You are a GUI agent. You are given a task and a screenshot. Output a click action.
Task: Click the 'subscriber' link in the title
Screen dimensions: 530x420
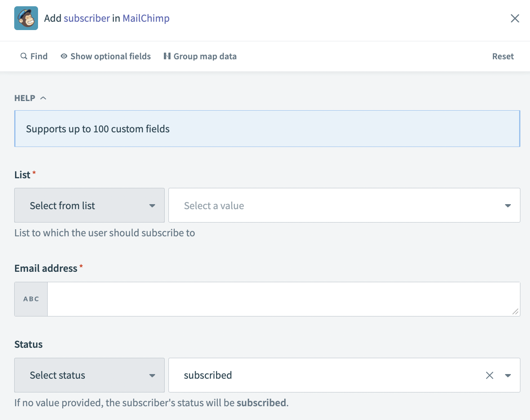[x=87, y=18]
